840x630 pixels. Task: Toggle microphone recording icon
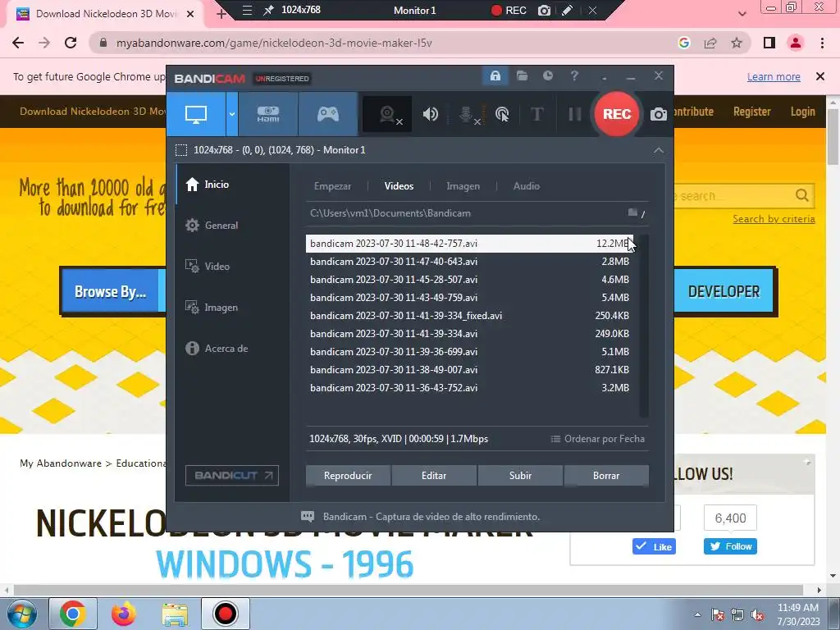click(x=467, y=114)
